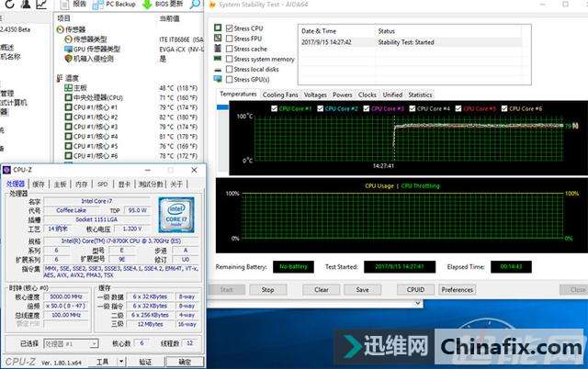Switch to the Clocks tab
Image resolution: width=588 pixels, height=369 pixels.
[x=367, y=95]
